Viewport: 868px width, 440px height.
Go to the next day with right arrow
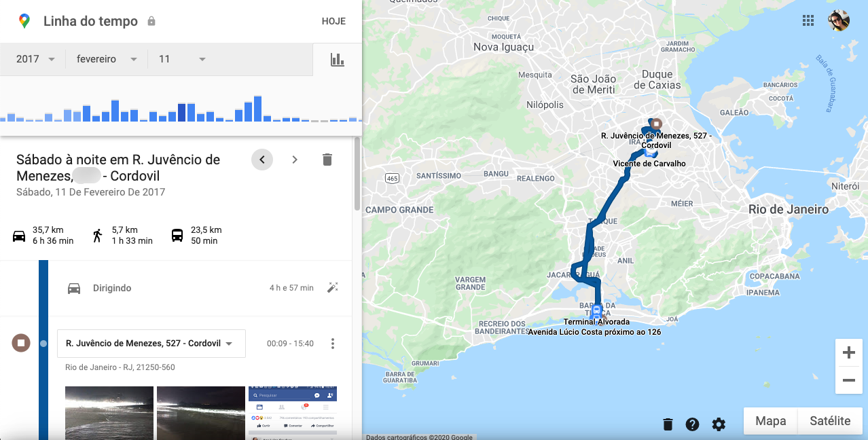coord(295,160)
